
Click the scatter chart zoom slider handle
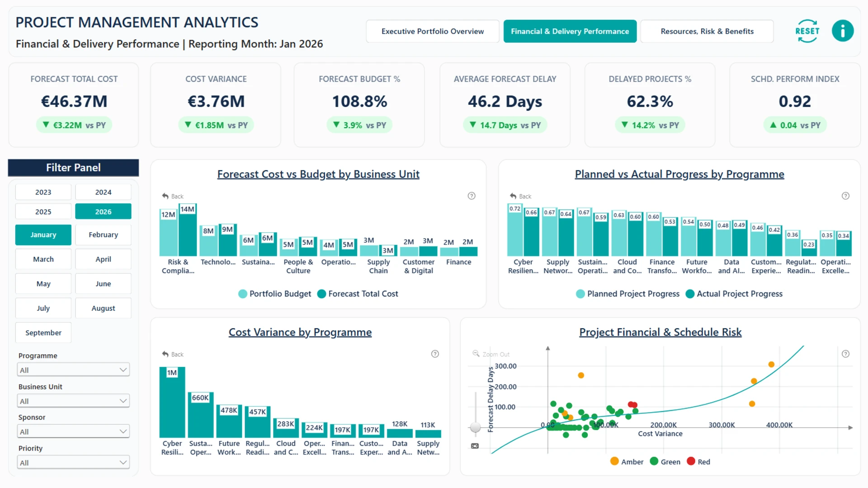[475, 427]
